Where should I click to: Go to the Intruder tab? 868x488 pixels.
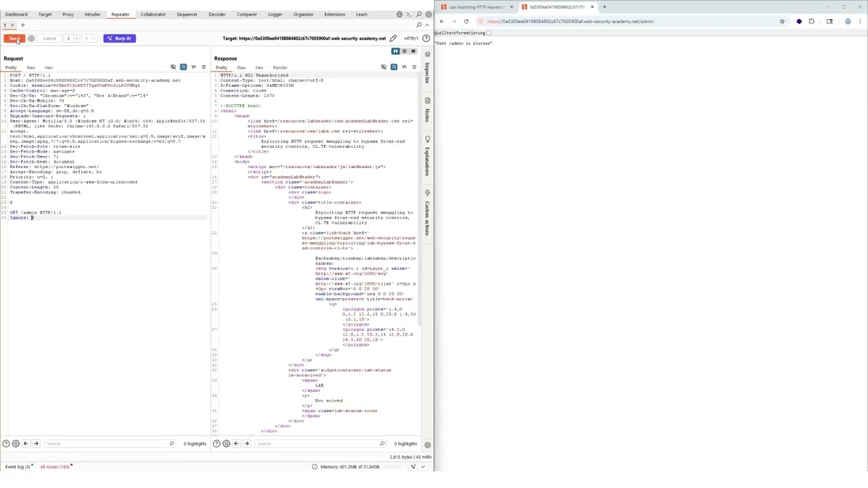coord(92,14)
